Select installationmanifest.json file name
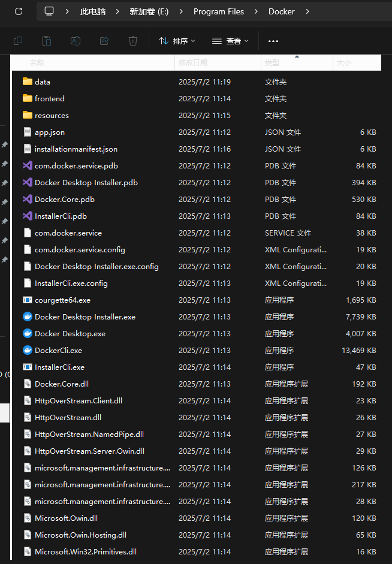The width and height of the screenshot is (392, 564). click(76, 149)
